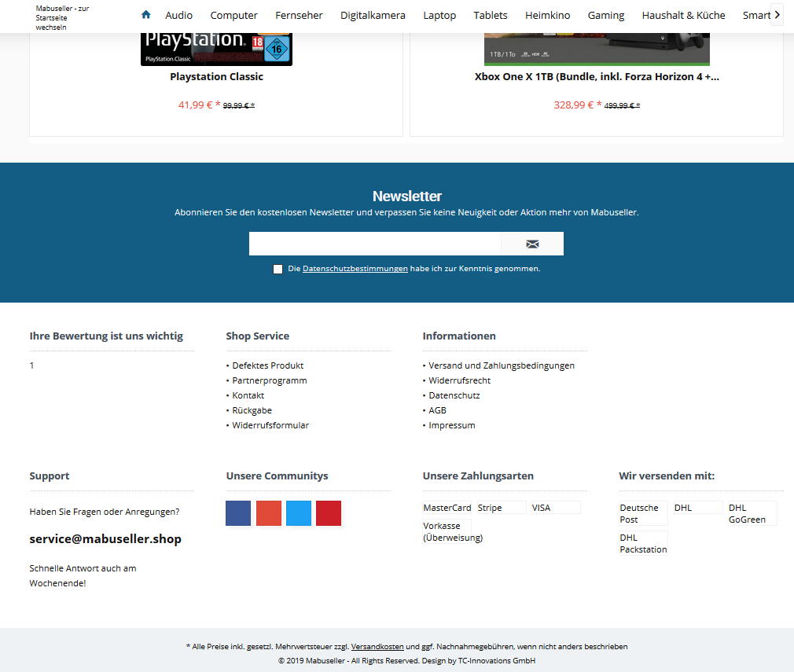
Task: Open the orange-red community square
Action: coord(268,513)
